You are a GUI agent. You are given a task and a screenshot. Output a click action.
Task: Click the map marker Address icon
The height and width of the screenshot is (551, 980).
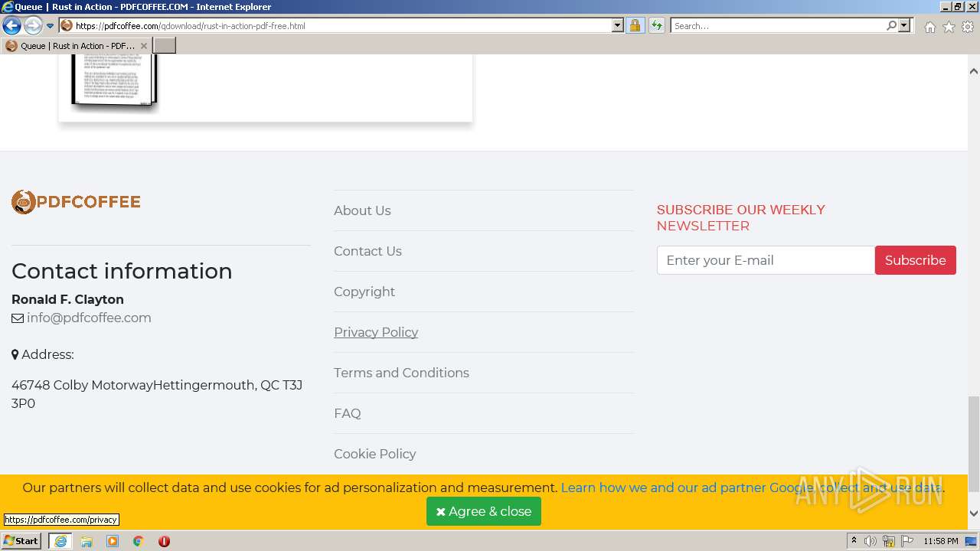[x=15, y=355]
